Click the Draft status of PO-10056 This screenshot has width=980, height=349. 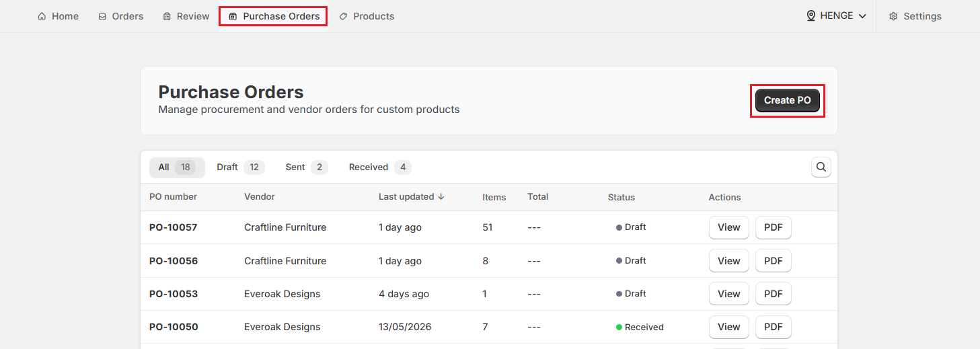coord(631,261)
